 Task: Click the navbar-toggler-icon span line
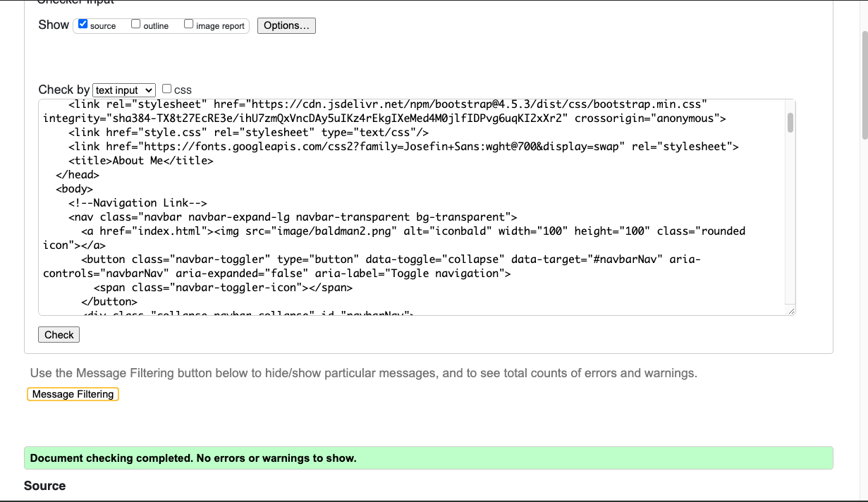[223, 288]
